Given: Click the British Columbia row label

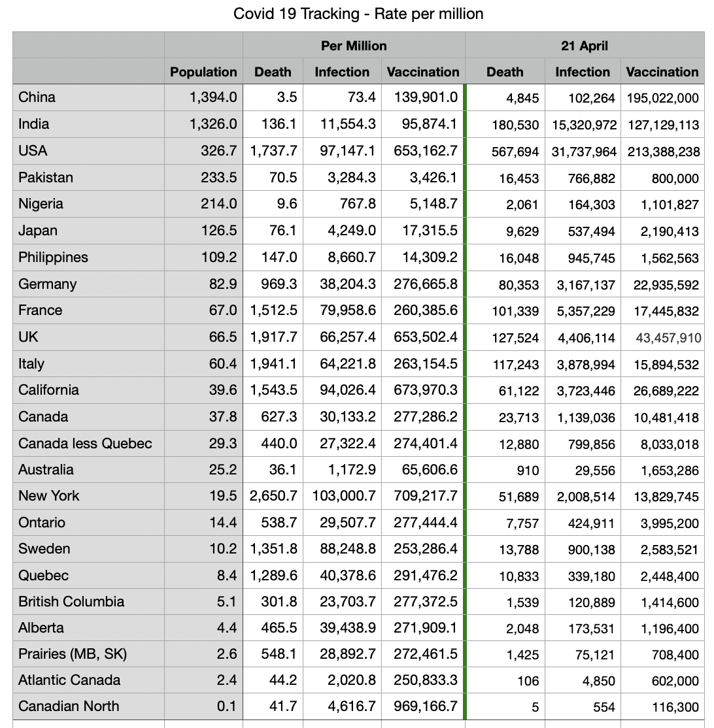Looking at the screenshot, I should [x=71, y=601].
